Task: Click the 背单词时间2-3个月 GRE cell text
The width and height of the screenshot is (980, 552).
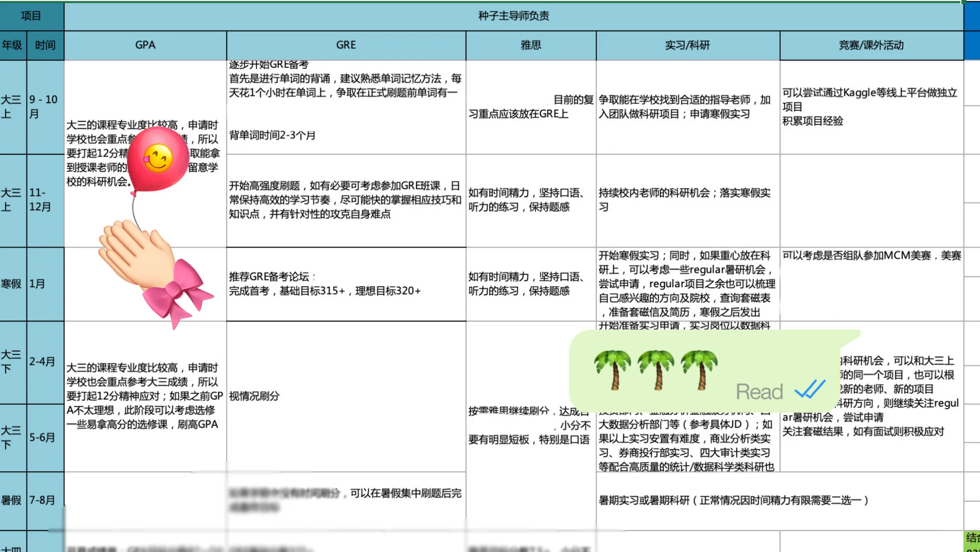Action: [272, 135]
